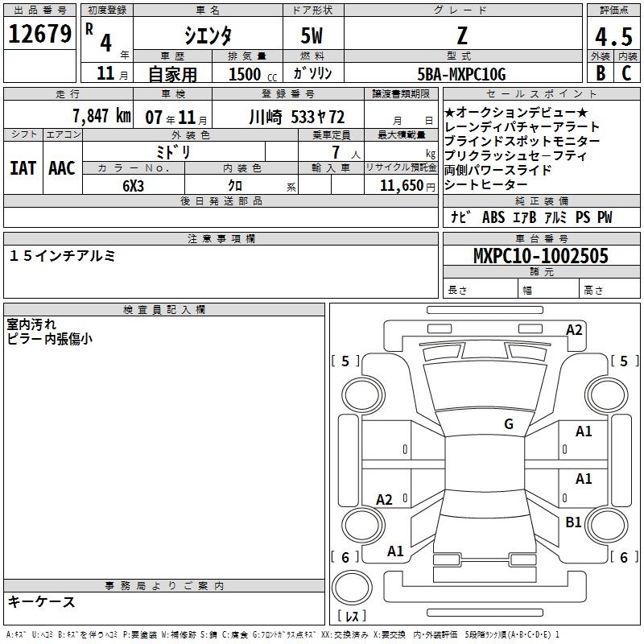Click the A2 scratch mark on left side

coord(385,500)
